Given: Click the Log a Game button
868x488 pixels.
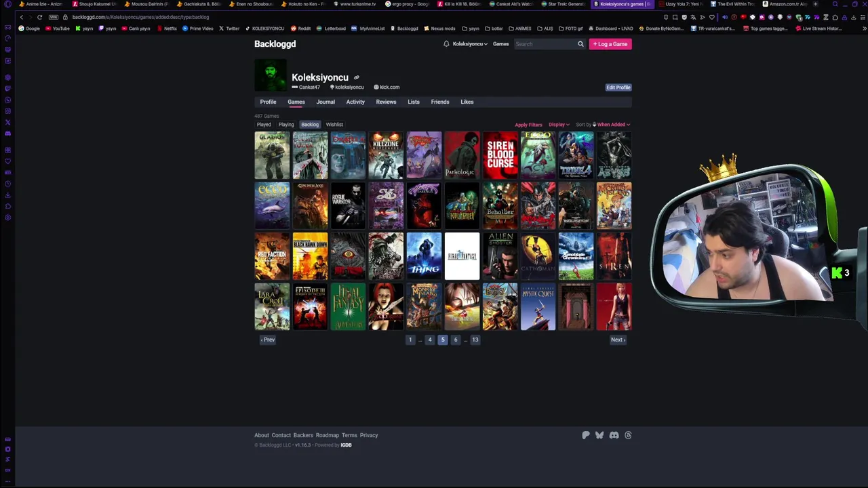Looking at the screenshot, I should 610,44.
